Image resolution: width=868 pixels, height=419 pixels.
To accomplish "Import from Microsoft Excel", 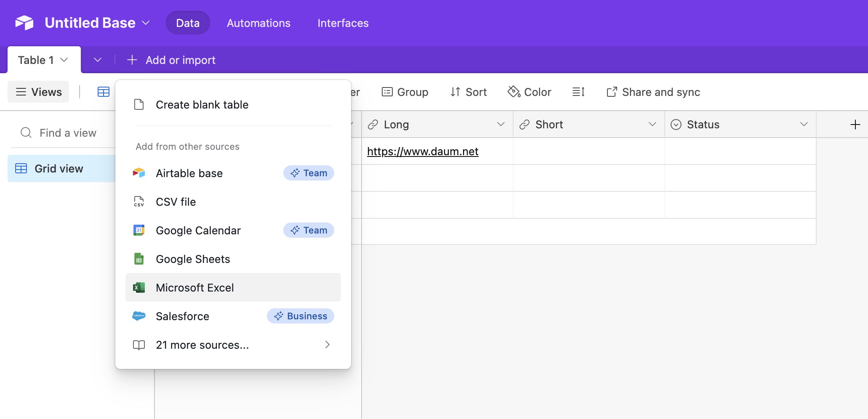I will click(233, 288).
